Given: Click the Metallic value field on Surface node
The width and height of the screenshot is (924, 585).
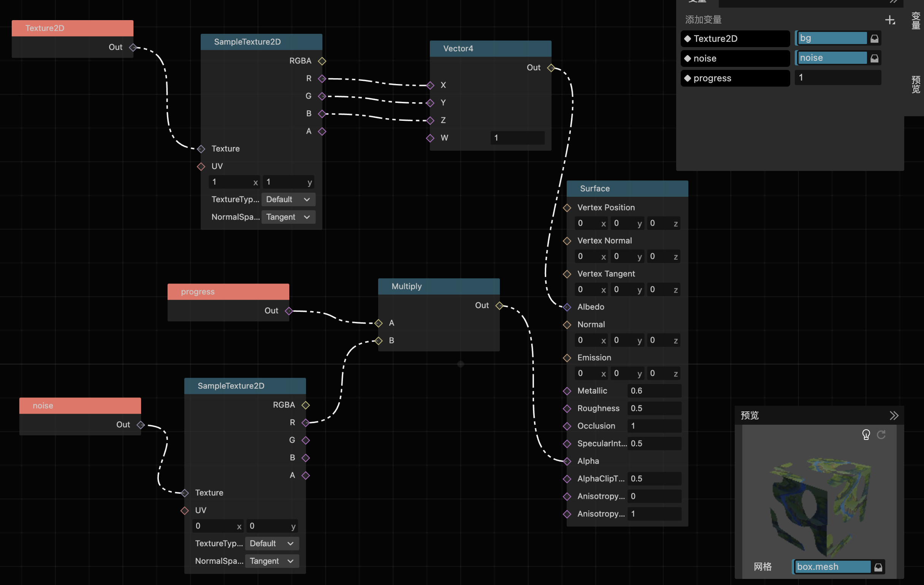Looking at the screenshot, I should (x=653, y=391).
